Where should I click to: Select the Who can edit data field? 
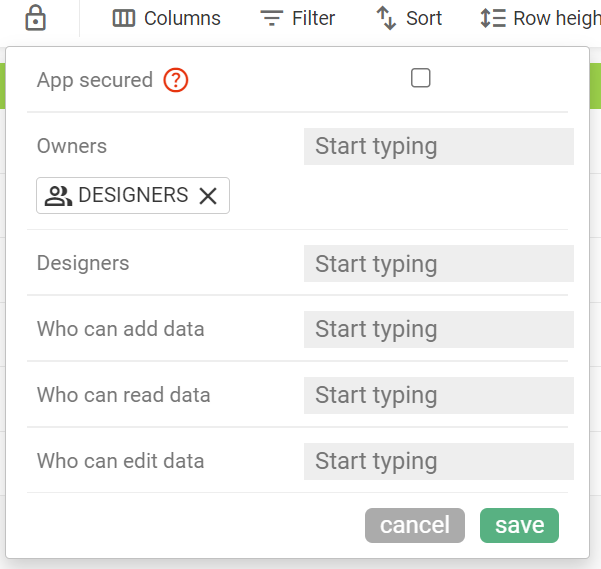click(x=438, y=461)
